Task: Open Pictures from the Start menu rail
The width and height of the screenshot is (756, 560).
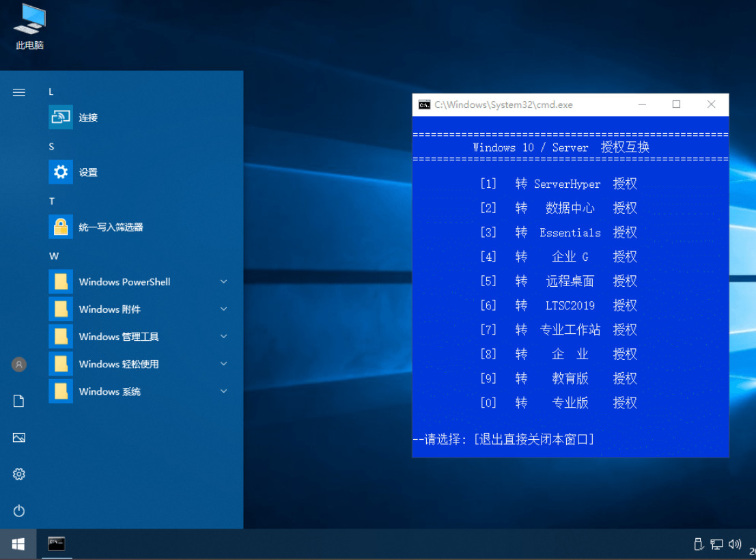Action: 19,438
